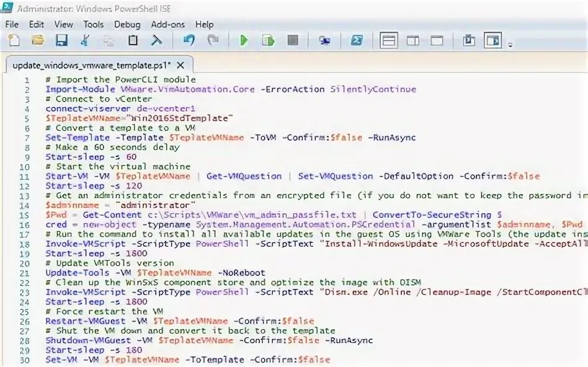Click 'Set-Template' command on line 7

click(78, 138)
